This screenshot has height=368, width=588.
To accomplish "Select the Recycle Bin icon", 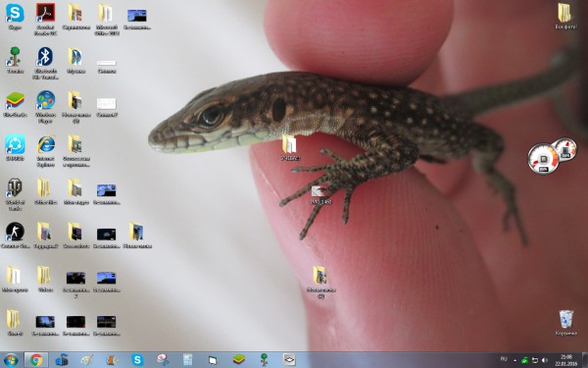I will tap(565, 322).
